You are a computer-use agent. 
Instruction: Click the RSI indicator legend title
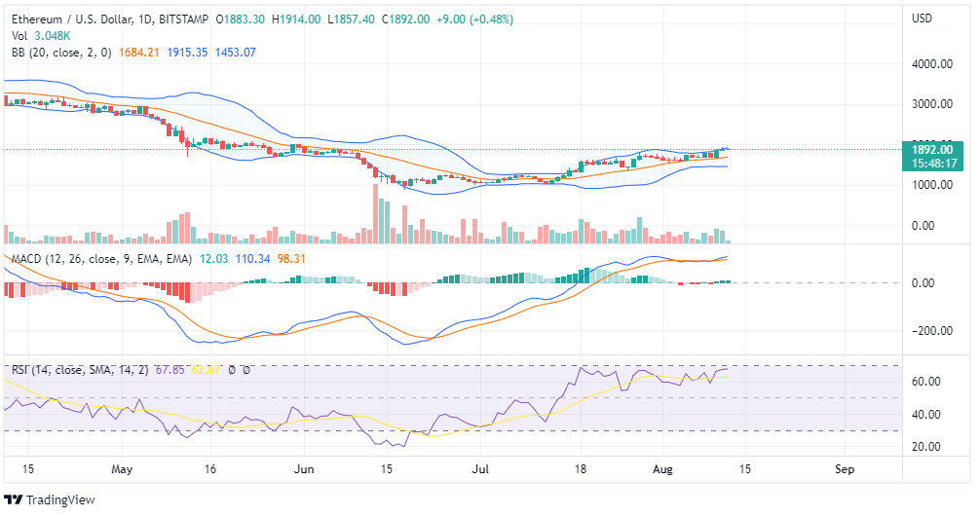click(23, 370)
